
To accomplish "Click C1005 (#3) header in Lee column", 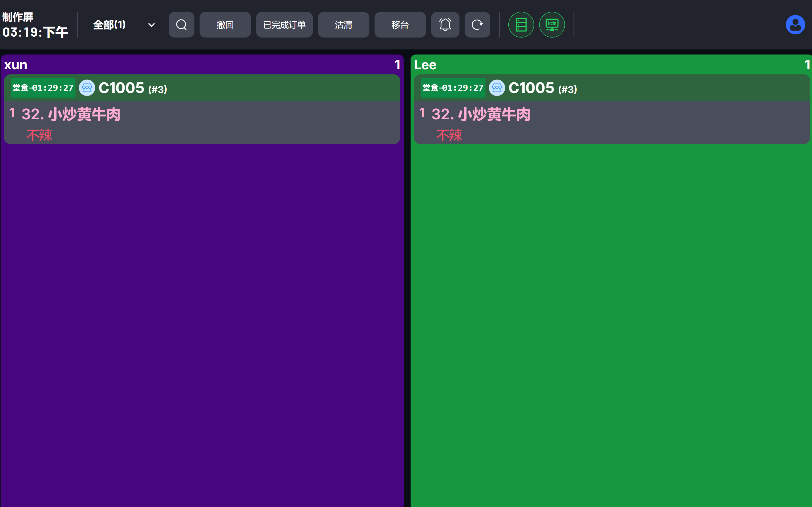I will pyautogui.click(x=543, y=88).
